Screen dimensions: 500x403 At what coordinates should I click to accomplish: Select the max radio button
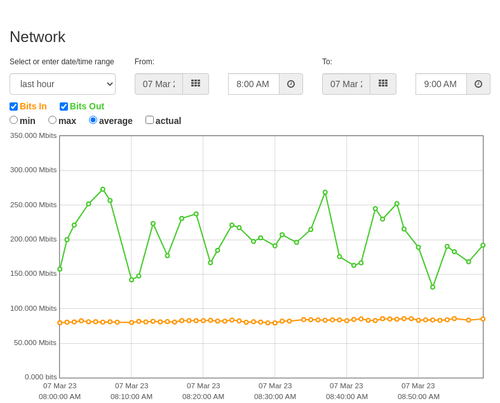[52, 120]
